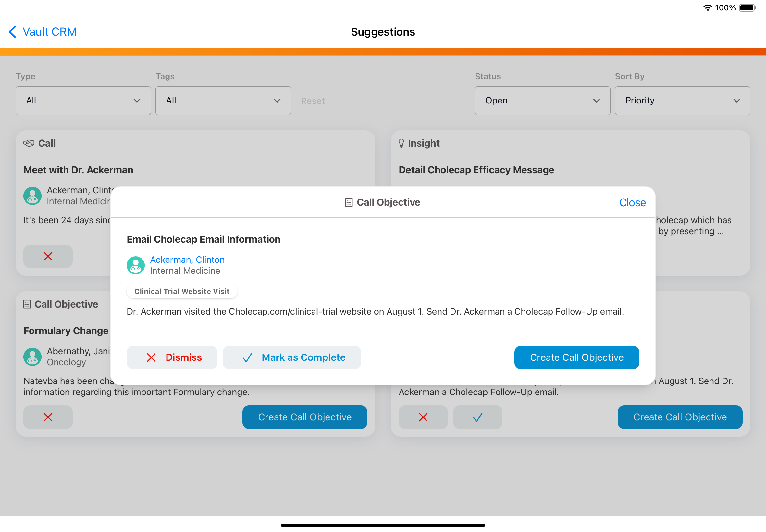Click dialog's Create Call Objective button

pyautogui.click(x=576, y=357)
